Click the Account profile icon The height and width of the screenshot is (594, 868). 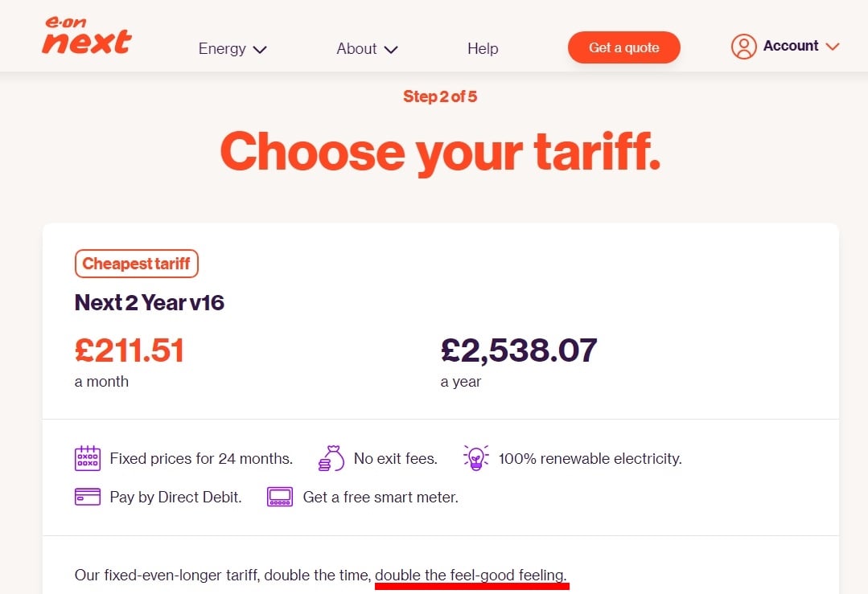click(743, 47)
